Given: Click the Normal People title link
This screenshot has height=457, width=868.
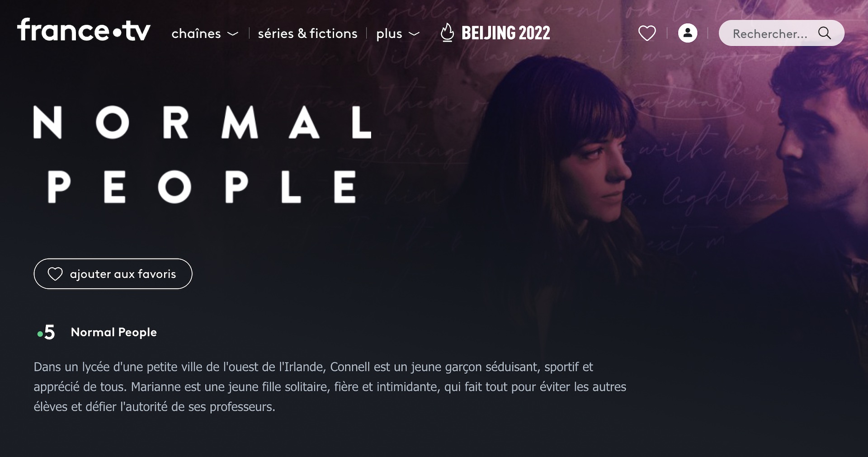Looking at the screenshot, I should [114, 332].
